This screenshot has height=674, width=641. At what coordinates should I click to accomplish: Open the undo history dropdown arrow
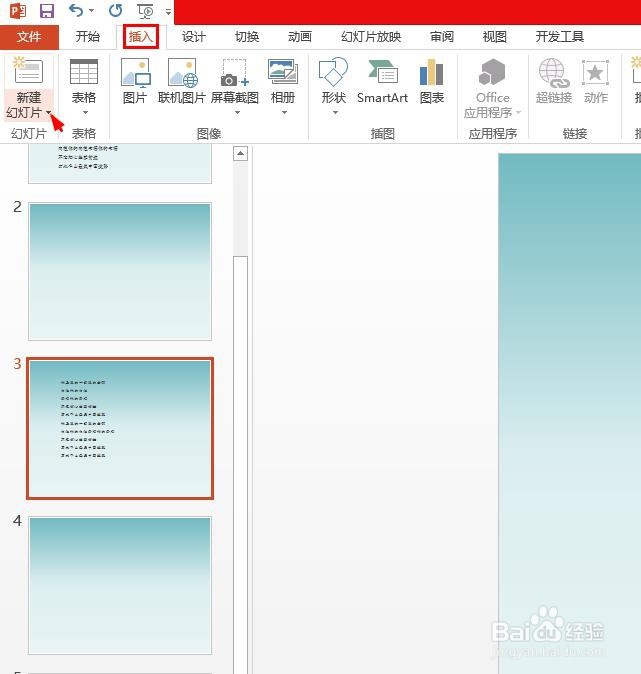click(91, 11)
